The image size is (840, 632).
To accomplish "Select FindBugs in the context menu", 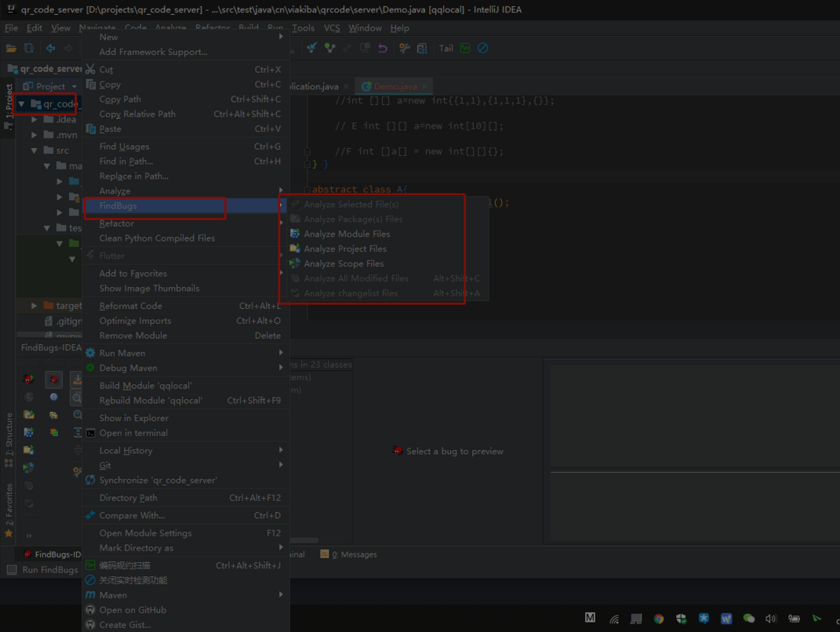I will point(186,205).
